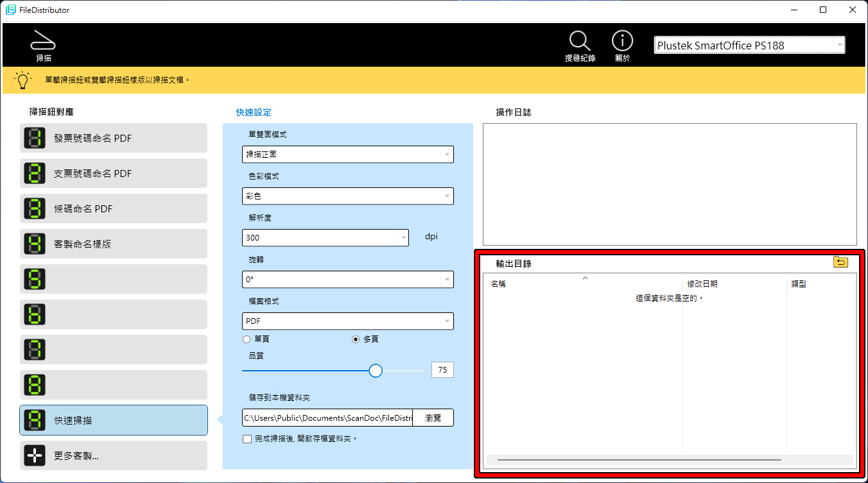Select button 2 支票號碼命名 PDF

pos(114,173)
